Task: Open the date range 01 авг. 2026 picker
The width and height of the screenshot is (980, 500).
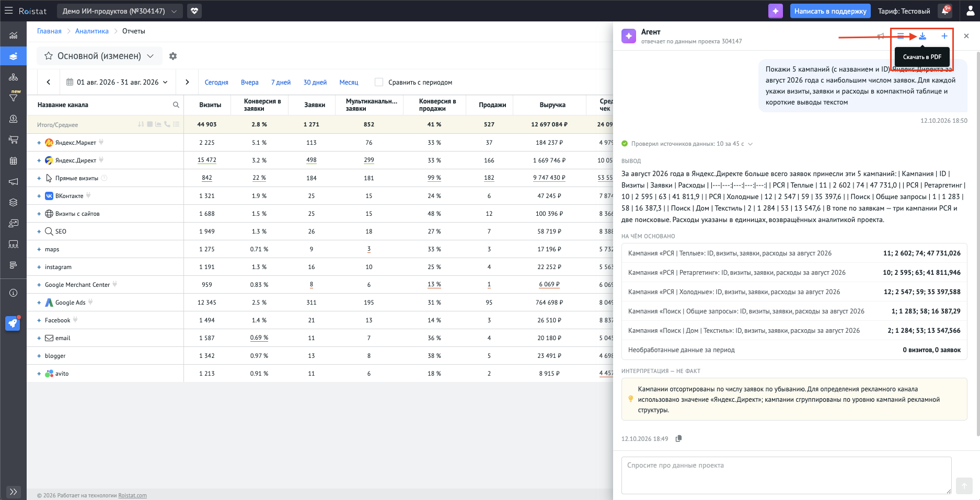Action: click(x=117, y=82)
